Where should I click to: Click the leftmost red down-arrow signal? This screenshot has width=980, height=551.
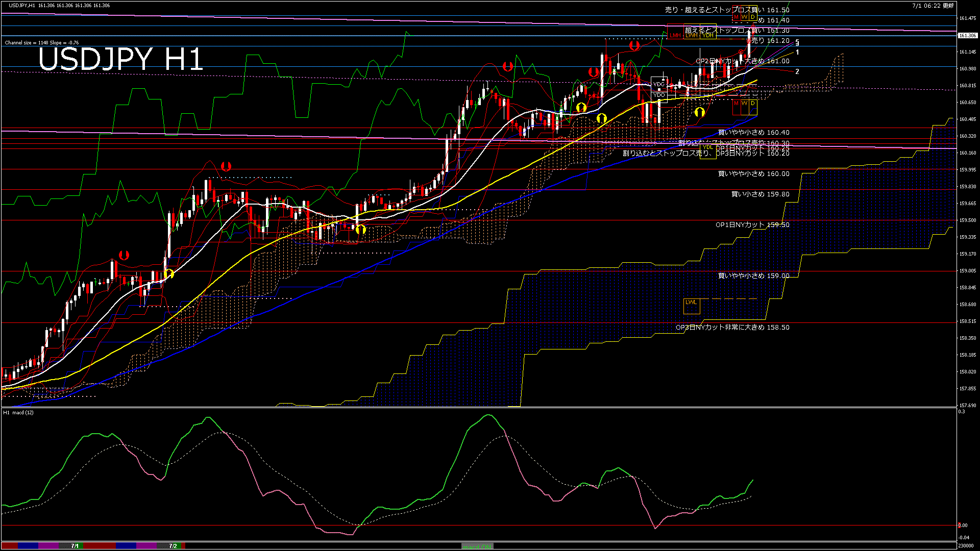tap(123, 255)
